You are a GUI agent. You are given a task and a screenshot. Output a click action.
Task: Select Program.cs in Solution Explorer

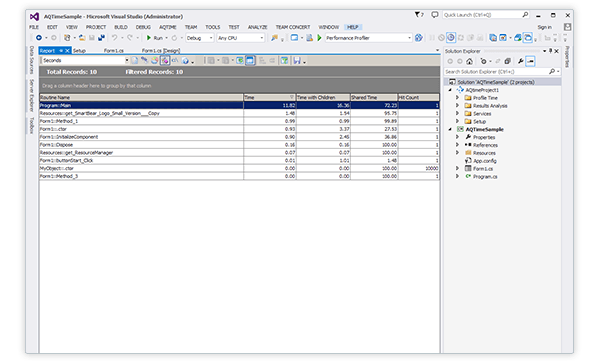click(485, 176)
